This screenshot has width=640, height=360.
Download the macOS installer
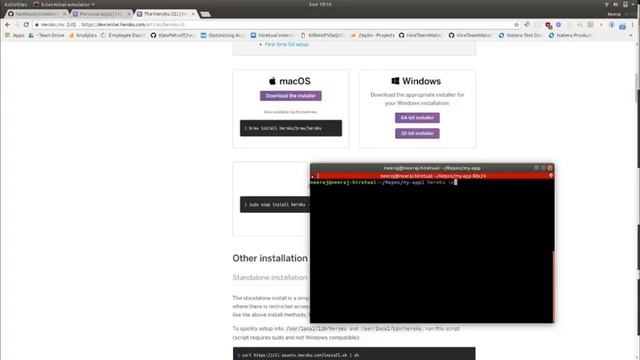pyautogui.click(x=291, y=96)
